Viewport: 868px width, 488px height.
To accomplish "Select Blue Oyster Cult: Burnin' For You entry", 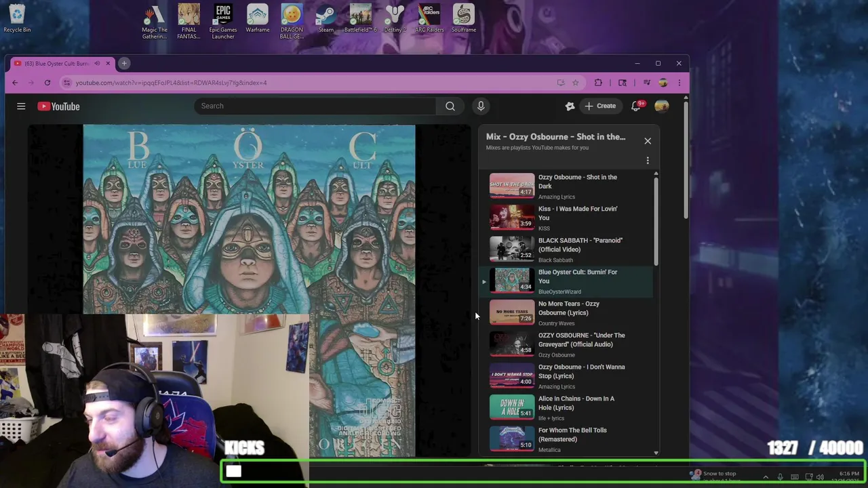I will pos(565,281).
